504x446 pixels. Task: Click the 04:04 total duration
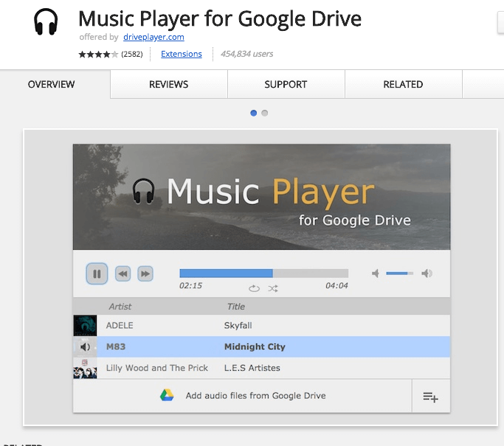pyautogui.click(x=336, y=285)
